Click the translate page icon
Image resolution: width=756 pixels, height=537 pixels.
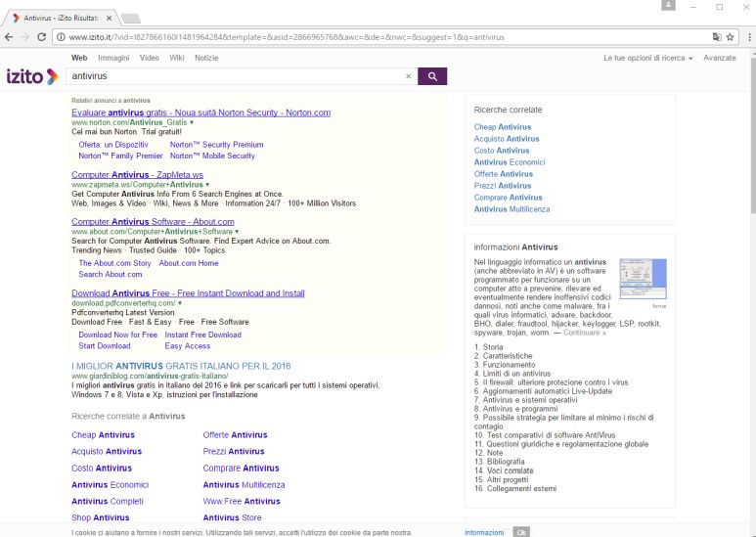717,37
